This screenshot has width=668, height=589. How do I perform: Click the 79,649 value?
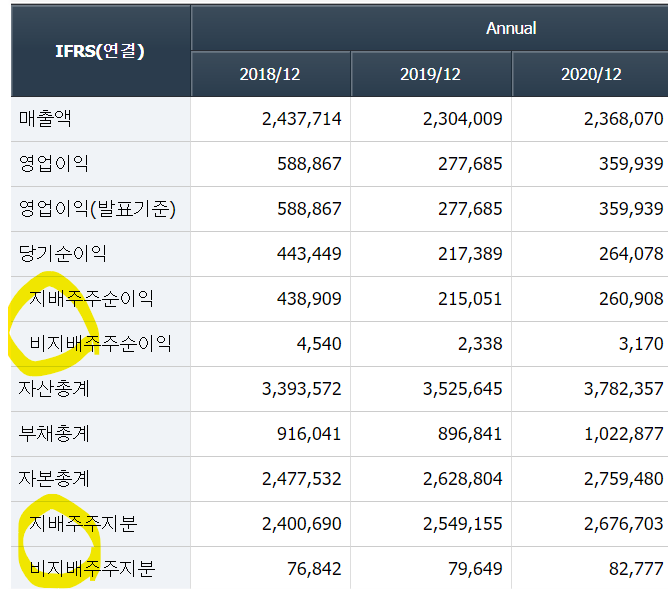click(x=475, y=569)
